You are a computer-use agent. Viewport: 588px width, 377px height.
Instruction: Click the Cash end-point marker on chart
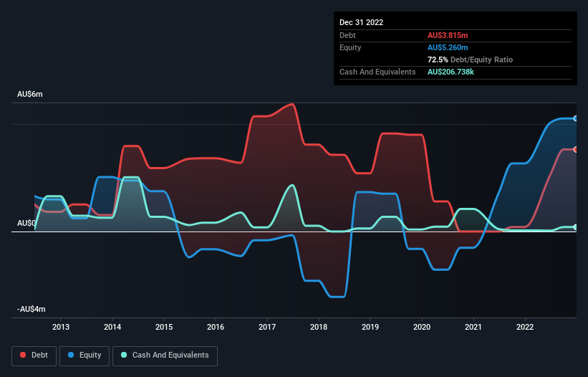[x=576, y=227]
